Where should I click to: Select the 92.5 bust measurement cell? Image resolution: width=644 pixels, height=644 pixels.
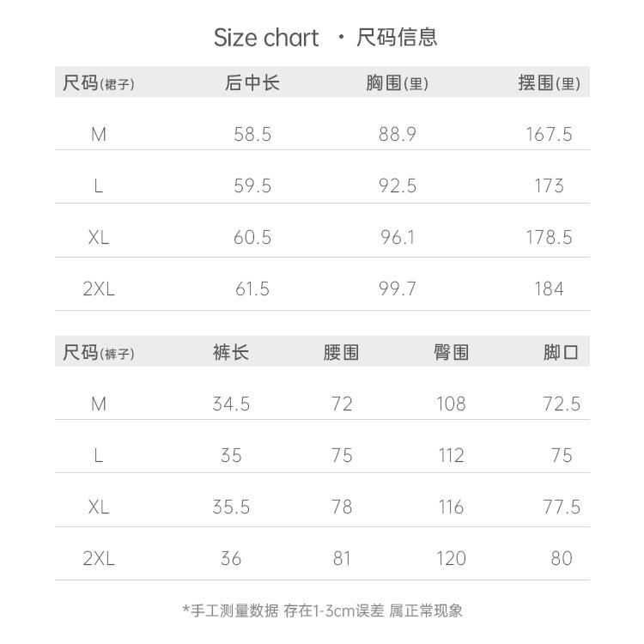[398, 185]
